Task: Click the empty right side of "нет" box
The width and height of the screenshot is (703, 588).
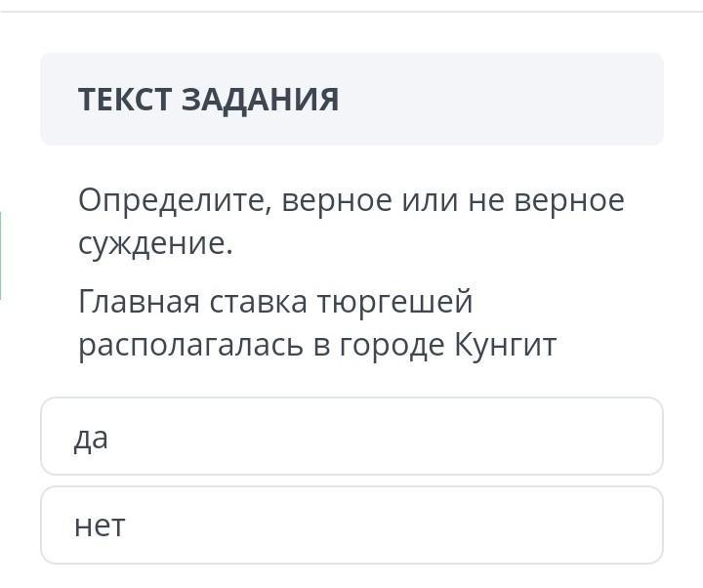Action: point(547,525)
